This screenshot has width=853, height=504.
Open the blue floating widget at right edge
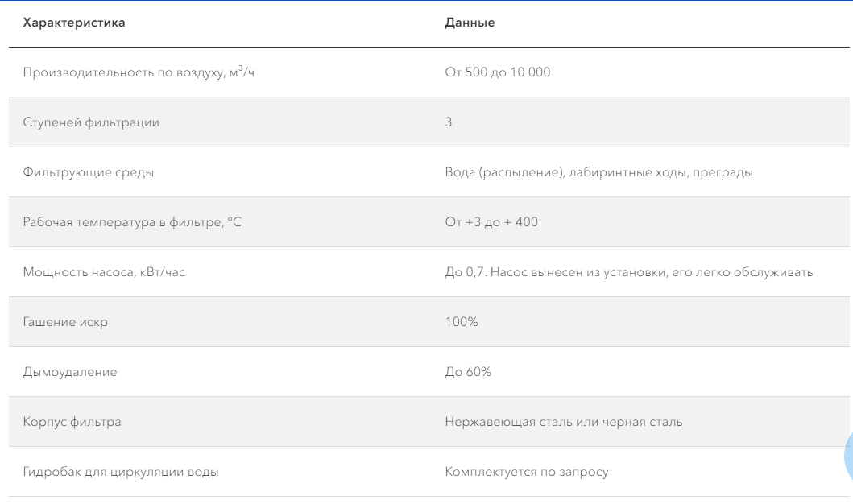point(849,456)
